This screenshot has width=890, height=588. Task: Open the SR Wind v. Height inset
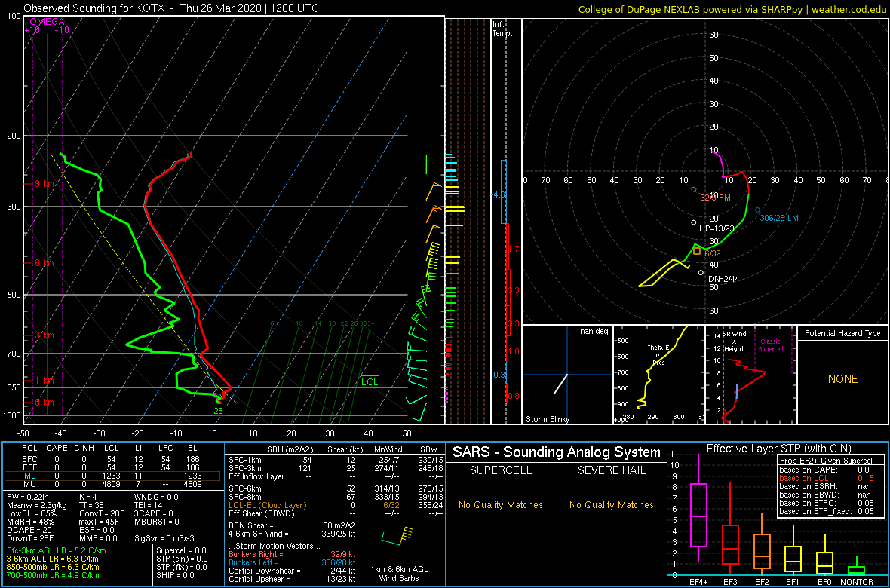(750, 375)
